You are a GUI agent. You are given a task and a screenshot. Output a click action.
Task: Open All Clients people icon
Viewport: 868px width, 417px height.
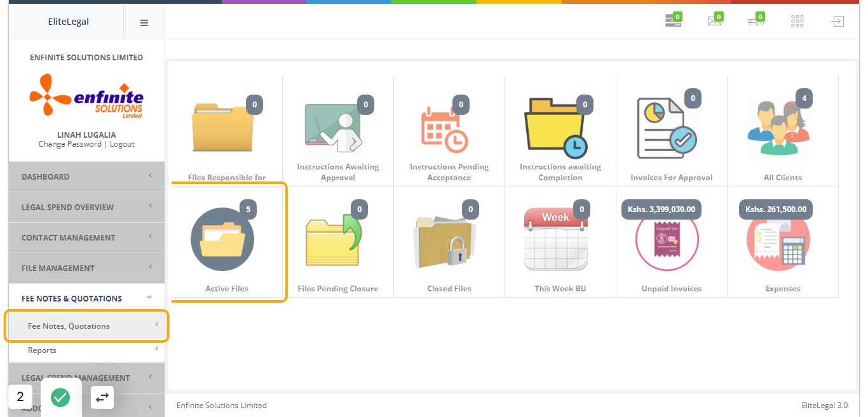pos(778,129)
